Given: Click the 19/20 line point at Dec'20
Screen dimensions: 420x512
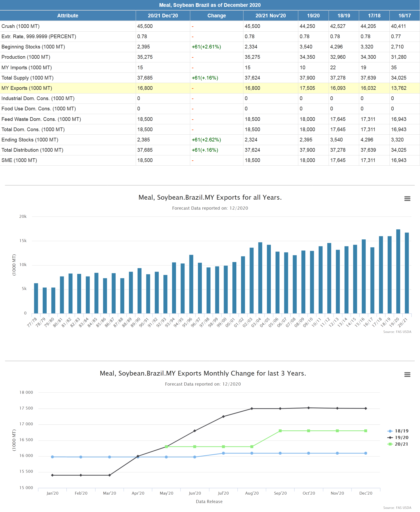Looking at the screenshot, I should 366,408.
